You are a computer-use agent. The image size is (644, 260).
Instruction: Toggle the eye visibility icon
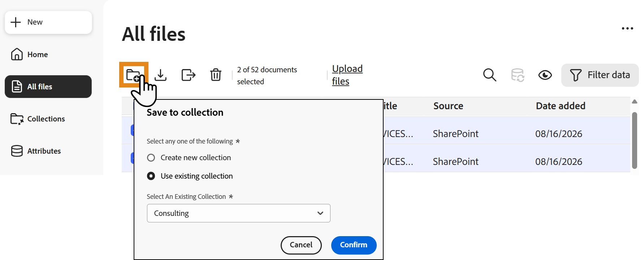(545, 75)
